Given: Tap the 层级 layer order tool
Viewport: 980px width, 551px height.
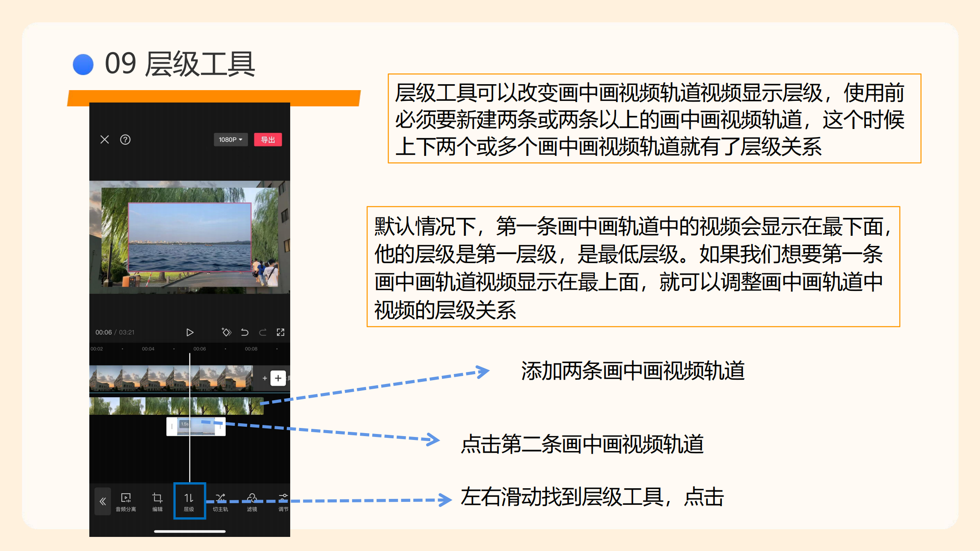Looking at the screenshot, I should point(189,501).
